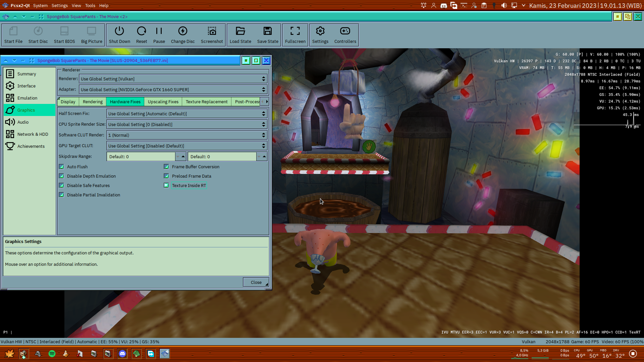Pause the running emulation
The width and height of the screenshot is (644, 362).
pyautogui.click(x=159, y=35)
